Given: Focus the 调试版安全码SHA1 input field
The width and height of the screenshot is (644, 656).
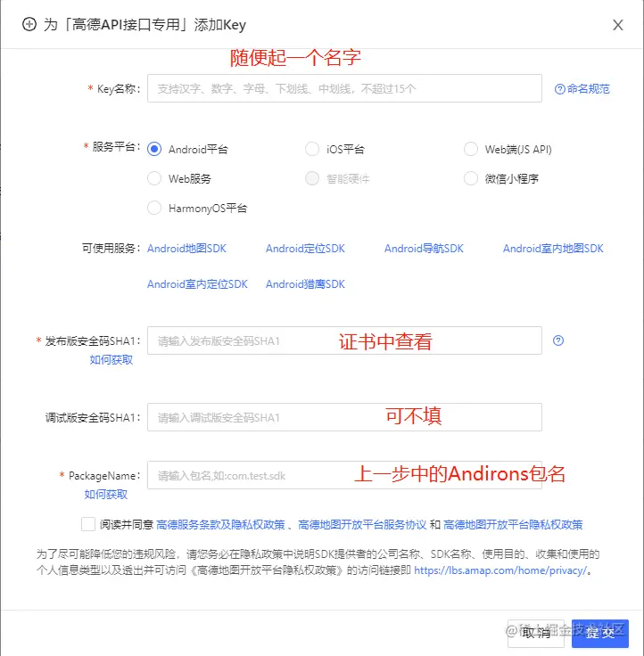Looking at the screenshot, I should 344,417.
